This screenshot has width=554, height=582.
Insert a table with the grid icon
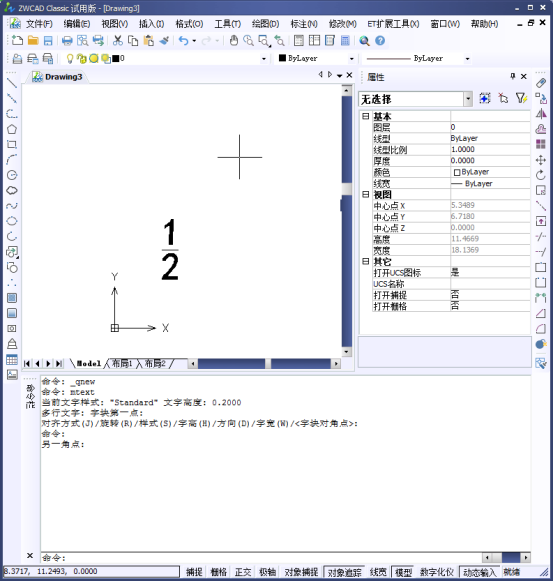pyautogui.click(x=12, y=359)
